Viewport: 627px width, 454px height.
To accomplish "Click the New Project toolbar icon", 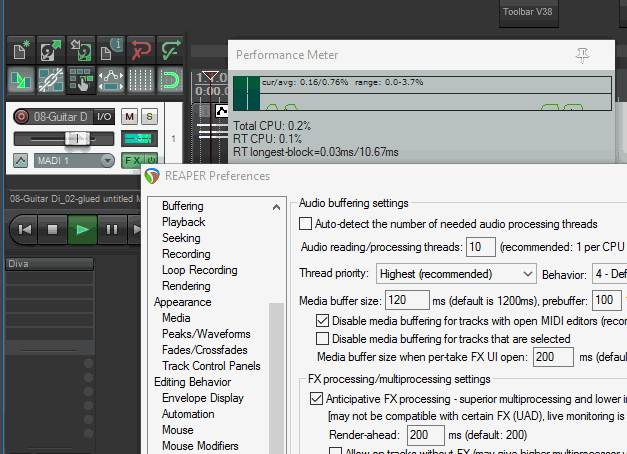I will tap(21, 50).
